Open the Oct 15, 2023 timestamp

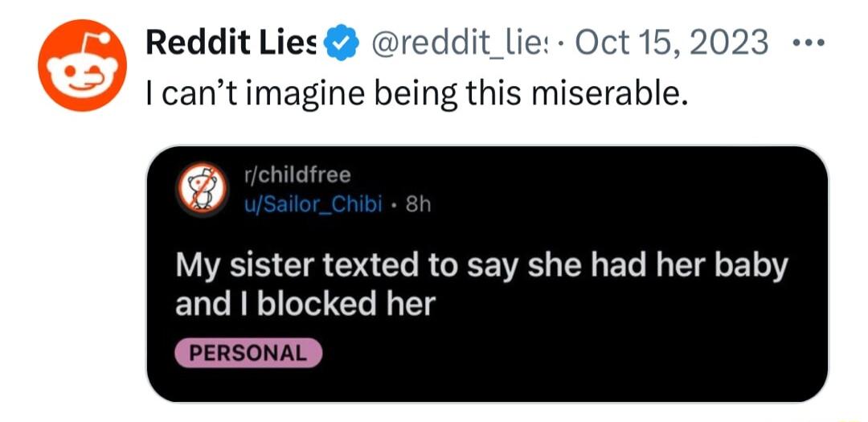click(673, 43)
